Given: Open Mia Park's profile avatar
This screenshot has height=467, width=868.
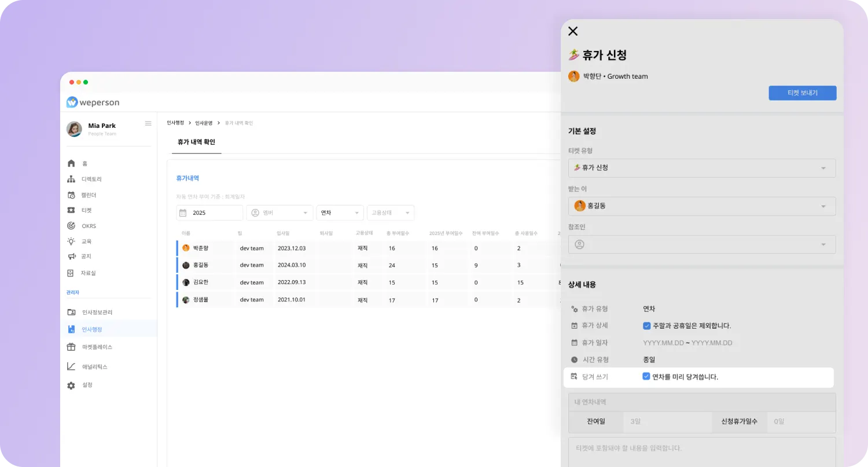Looking at the screenshot, I should coord(74,129).
